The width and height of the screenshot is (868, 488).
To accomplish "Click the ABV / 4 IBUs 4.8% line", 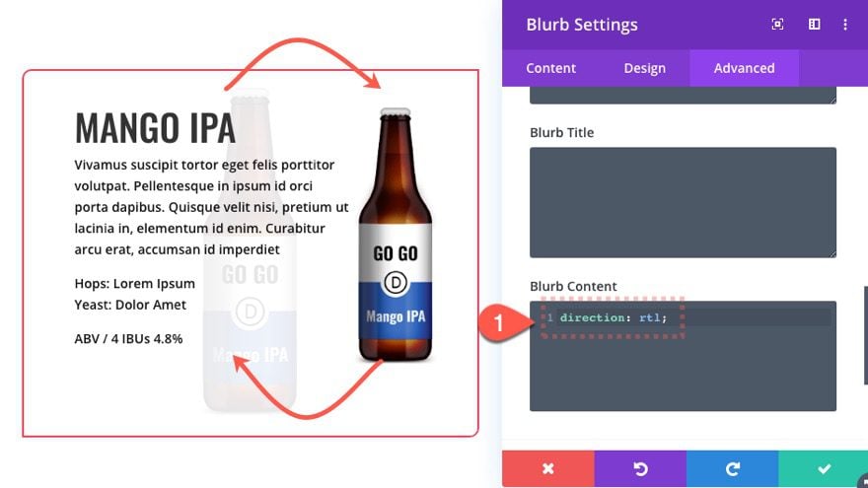I will 128,338.
